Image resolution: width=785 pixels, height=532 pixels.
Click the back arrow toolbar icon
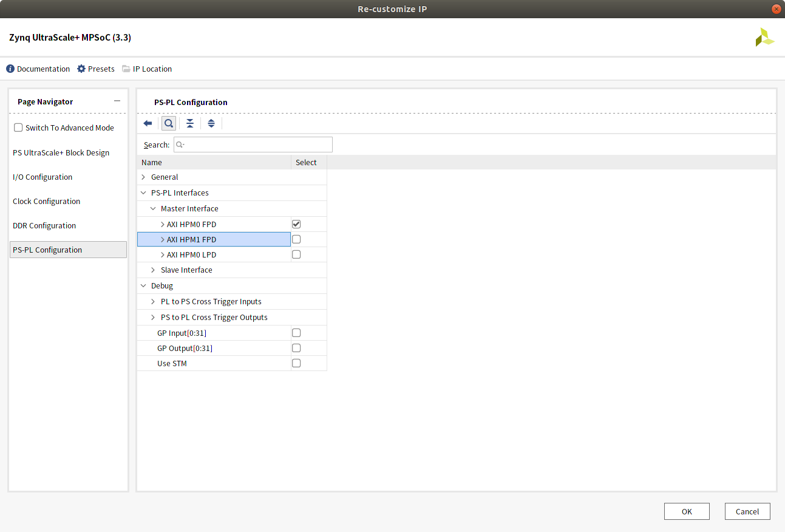(148, 123)
